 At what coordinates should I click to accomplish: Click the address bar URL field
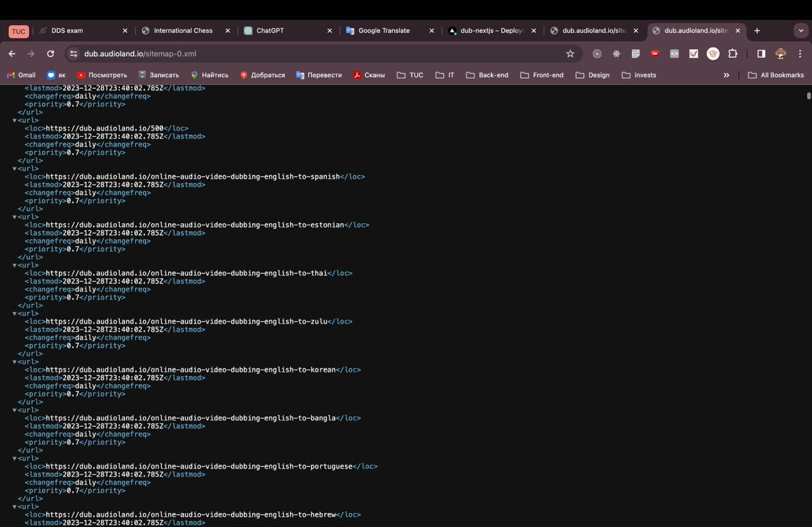(x=317, y=54)
